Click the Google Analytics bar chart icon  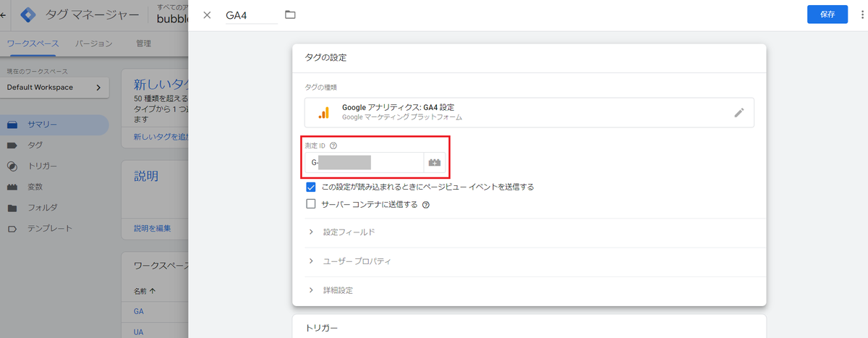coord(324,112)
